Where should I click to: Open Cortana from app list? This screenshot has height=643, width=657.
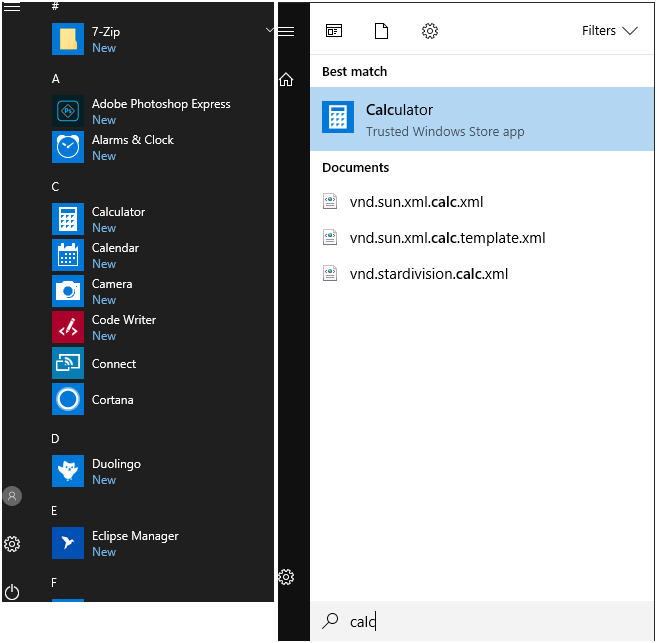pos(112,400)
